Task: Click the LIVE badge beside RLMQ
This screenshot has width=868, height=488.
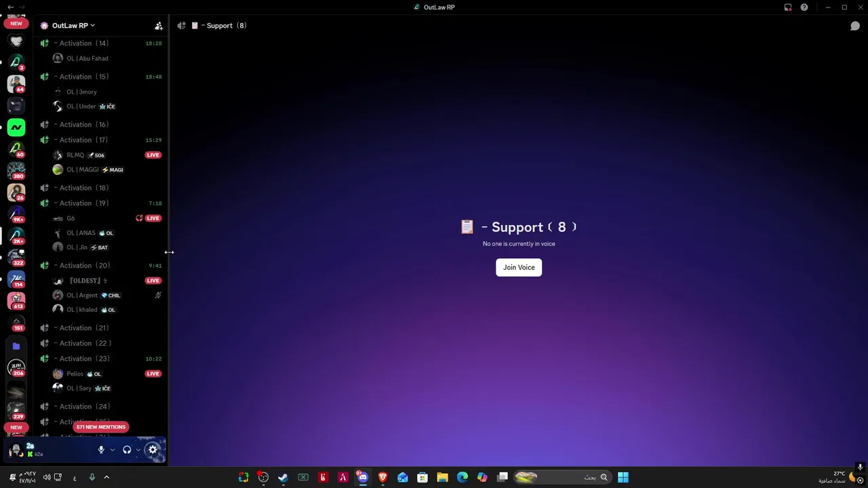Action: (153, 155)
